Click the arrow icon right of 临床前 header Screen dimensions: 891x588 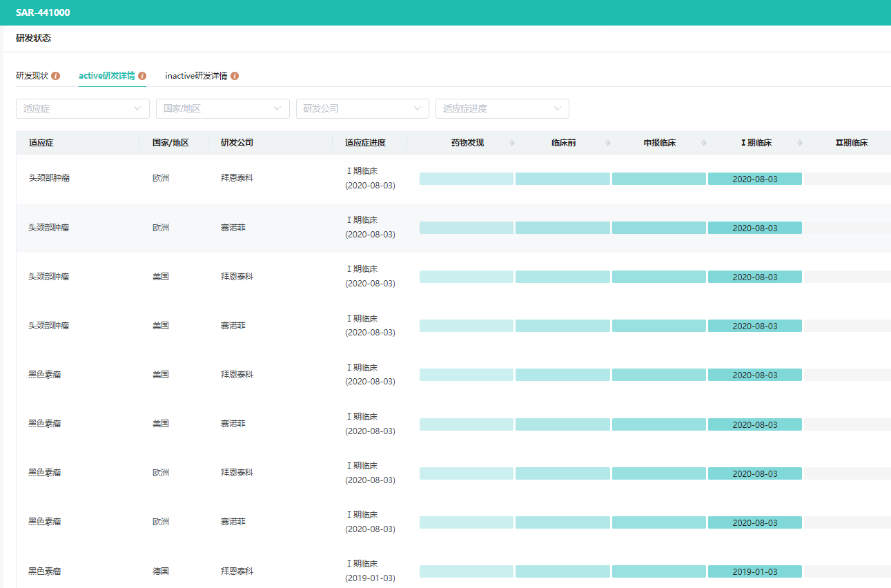pos(608,143)
